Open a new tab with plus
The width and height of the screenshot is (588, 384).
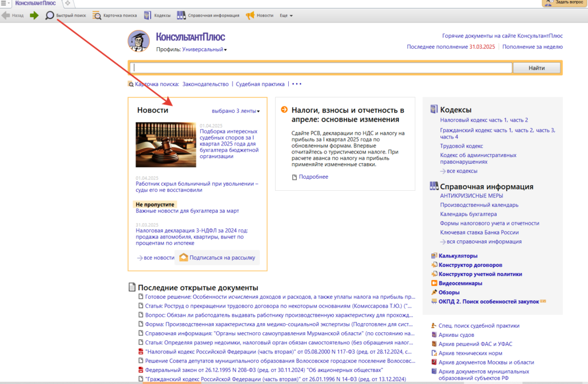coord(68,3)
